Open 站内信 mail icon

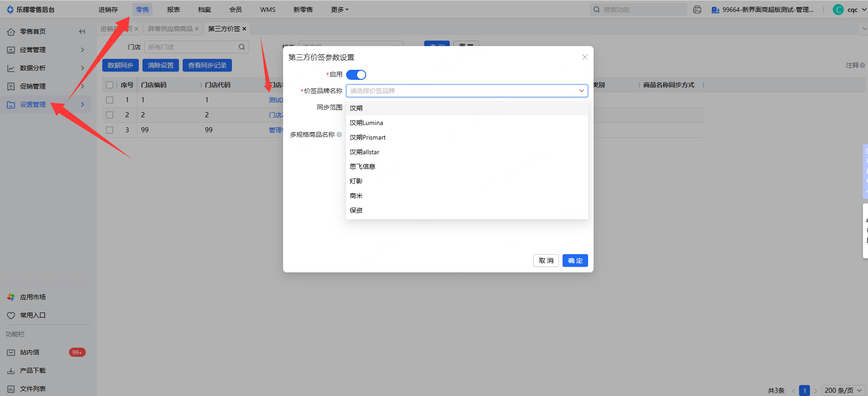coord(11,352)
